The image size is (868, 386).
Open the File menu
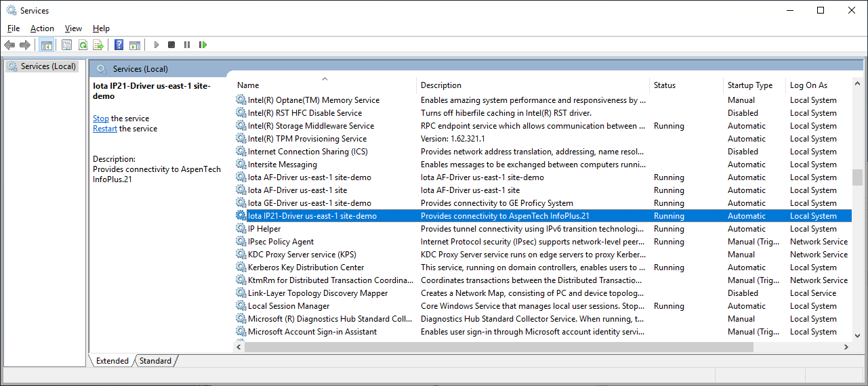(x=14, y=28)
